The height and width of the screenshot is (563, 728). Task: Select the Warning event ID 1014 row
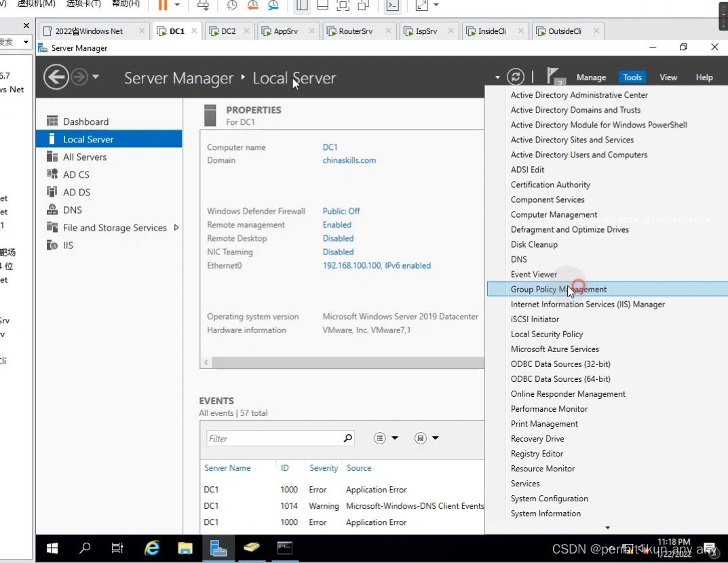pyautogui.click(x=343, y=506)
